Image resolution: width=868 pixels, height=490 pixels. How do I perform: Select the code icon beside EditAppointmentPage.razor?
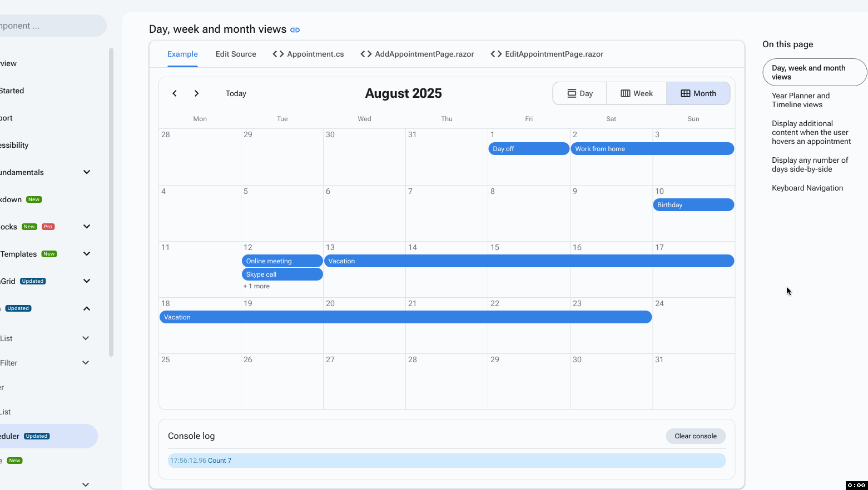(x=495, y=54)
